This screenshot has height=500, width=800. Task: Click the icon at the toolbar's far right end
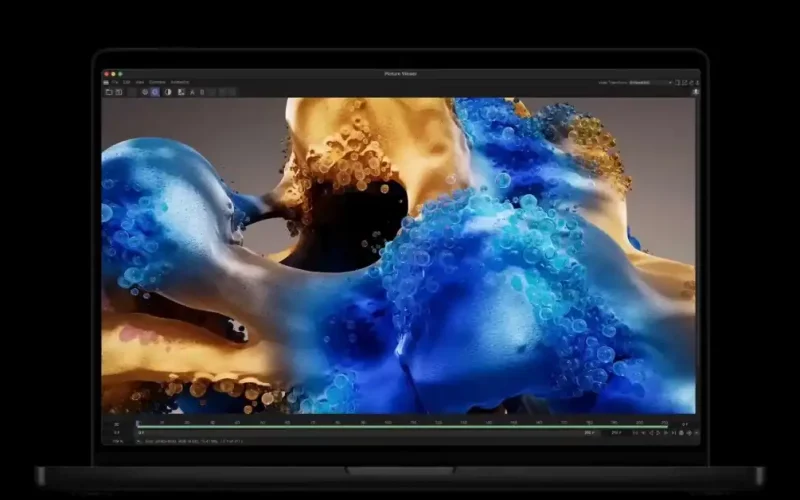click(695, 92)
